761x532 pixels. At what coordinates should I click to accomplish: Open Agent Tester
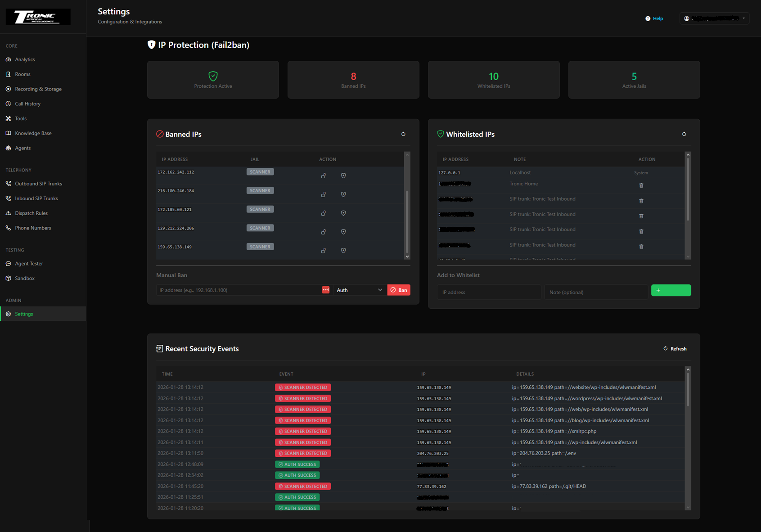29,264
